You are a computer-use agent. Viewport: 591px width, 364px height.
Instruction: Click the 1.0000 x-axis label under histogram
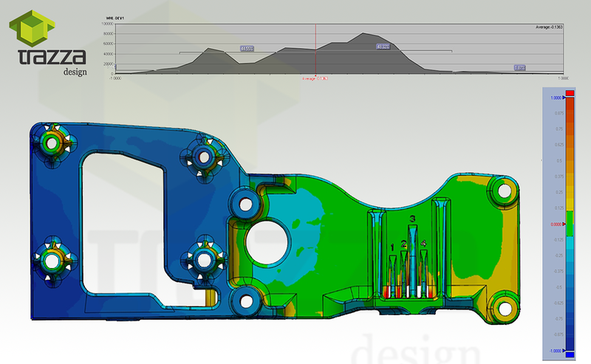563,78
